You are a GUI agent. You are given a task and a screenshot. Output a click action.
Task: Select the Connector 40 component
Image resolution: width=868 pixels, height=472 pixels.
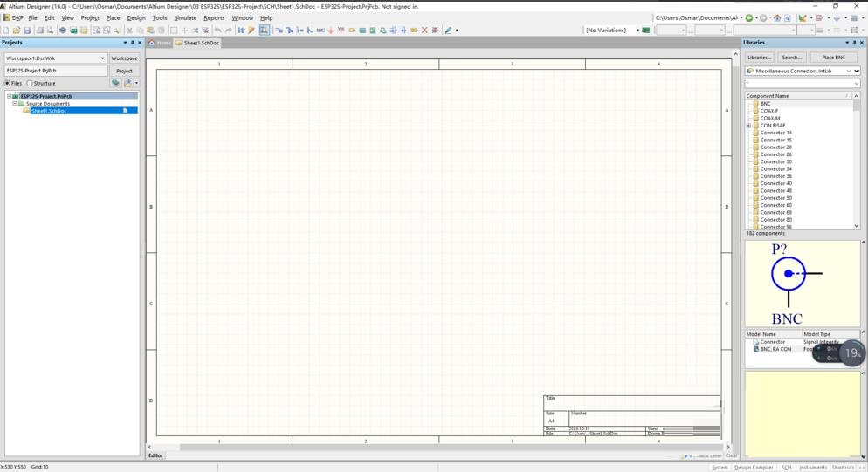click(x=775, y=183)
